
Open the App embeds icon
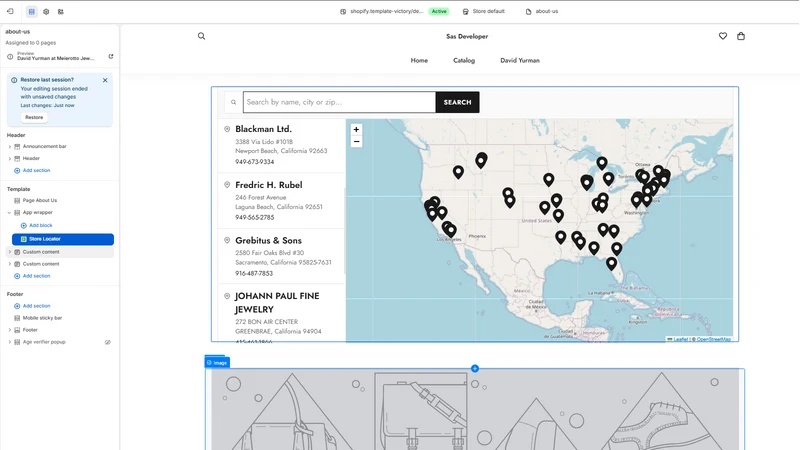[61, 11]
